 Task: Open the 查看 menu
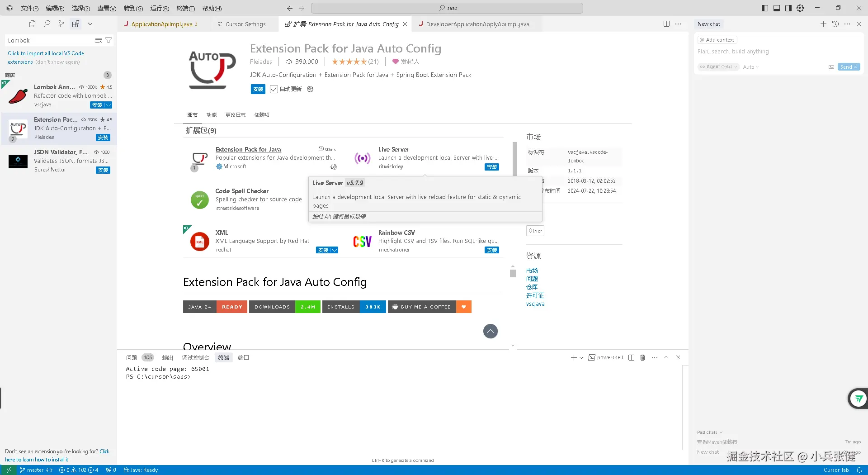pyautogui.click(x=107, y=8)
